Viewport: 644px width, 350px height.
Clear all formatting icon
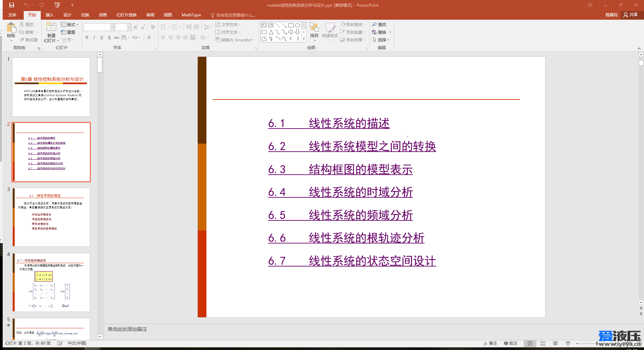[x=153, y=27]
